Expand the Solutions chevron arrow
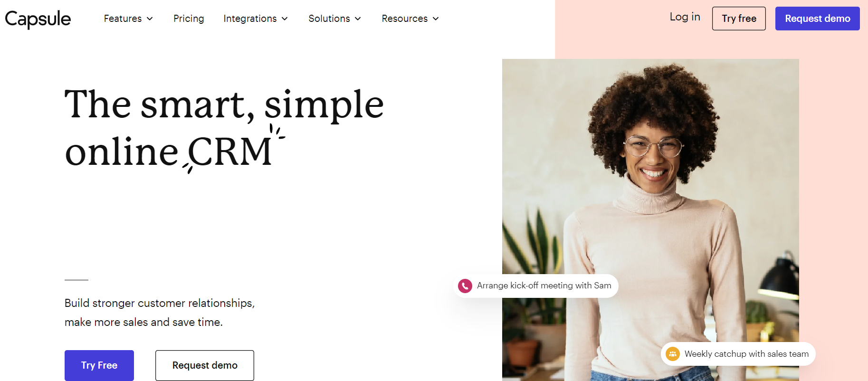The width and height of the screenshot is (868, 381). (358, 19)
